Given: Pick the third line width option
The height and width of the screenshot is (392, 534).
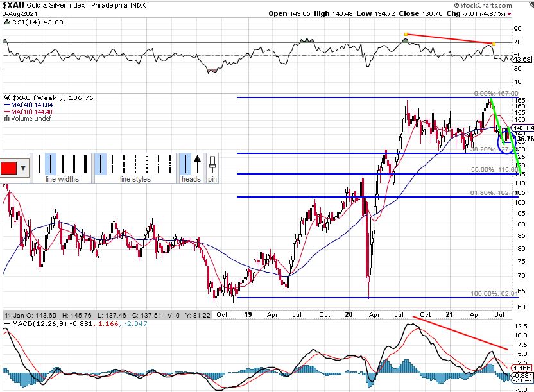Looking at the screenshot, I should tap(61, 164).
